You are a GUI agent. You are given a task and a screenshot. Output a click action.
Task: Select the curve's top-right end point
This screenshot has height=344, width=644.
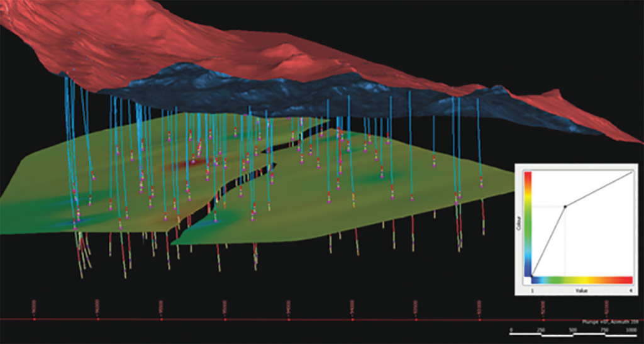point(631,172)
